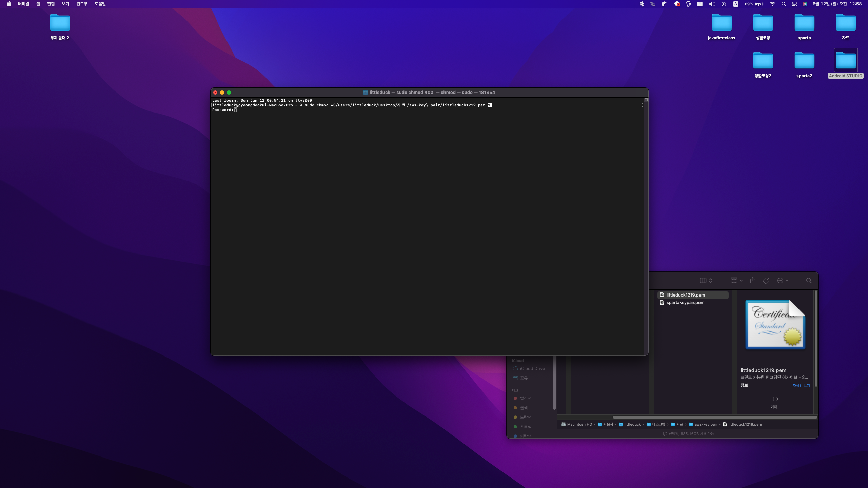Open the Wi-Fi status menu
This screenshot has width=868, height=488.
(x=772, y=4)
